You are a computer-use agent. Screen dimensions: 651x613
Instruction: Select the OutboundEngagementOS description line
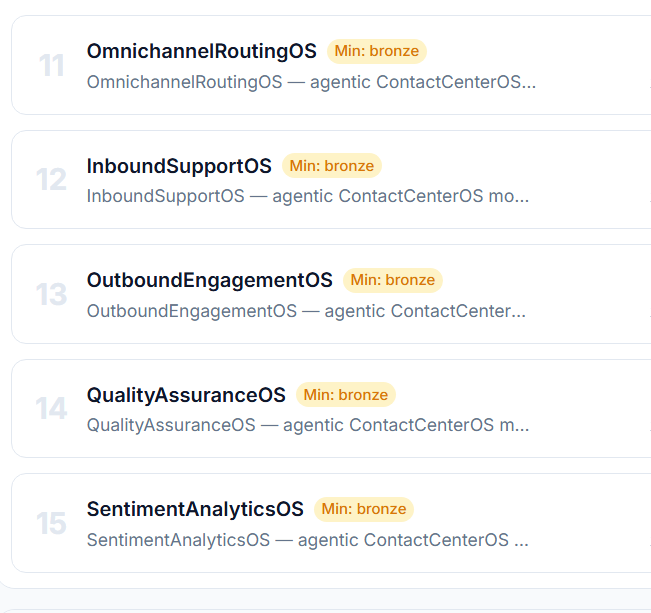(x=306, y=311)
